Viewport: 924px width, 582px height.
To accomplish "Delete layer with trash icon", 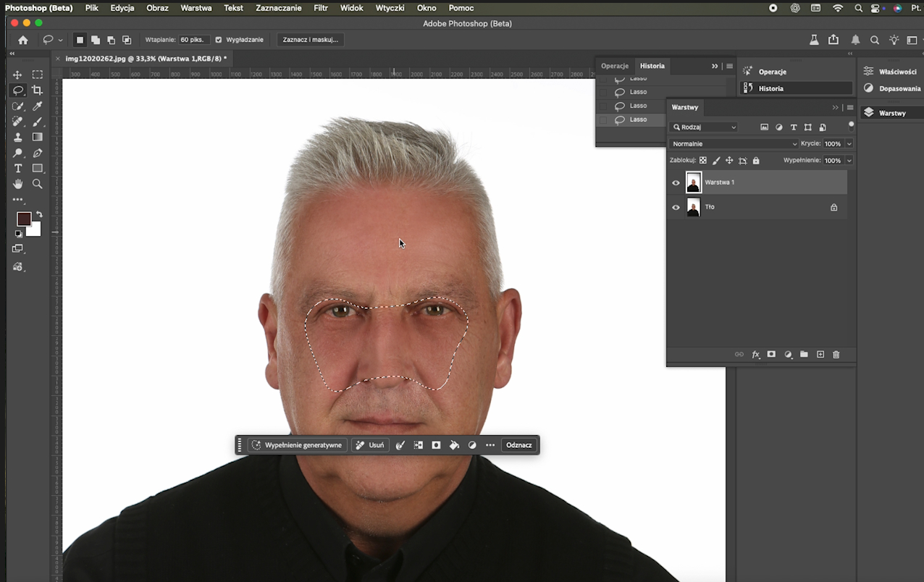I will (x=836, y=354).
